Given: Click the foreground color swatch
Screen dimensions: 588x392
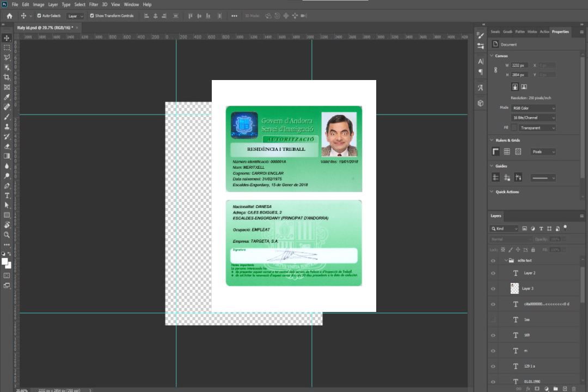Looking at the screenshot, I should (x=5, y=261).
